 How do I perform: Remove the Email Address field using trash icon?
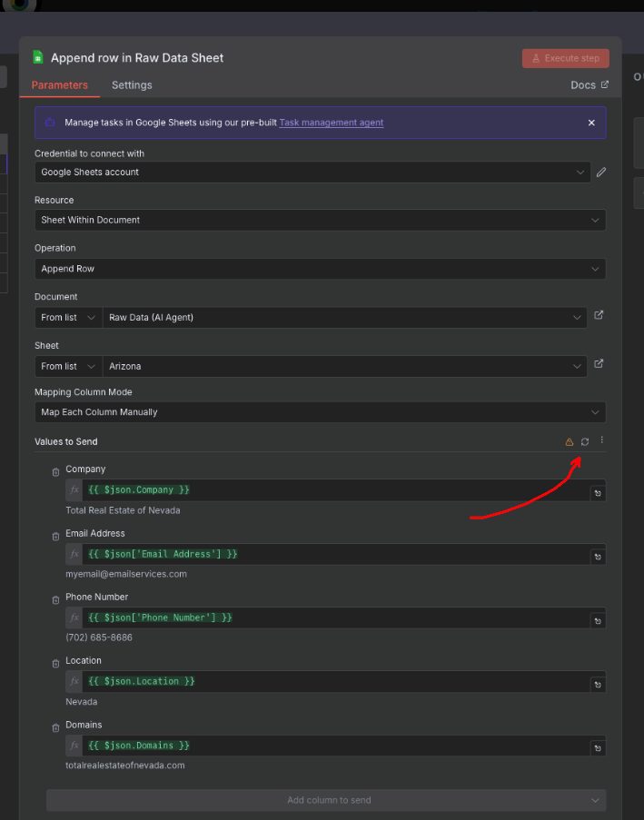(x=55, y=536)
